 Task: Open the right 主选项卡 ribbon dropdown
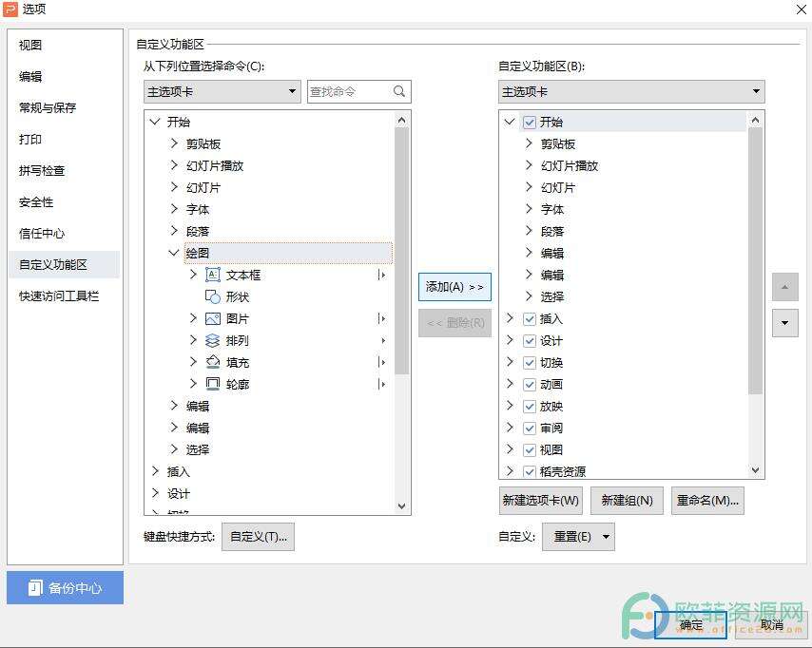[631, 91]
